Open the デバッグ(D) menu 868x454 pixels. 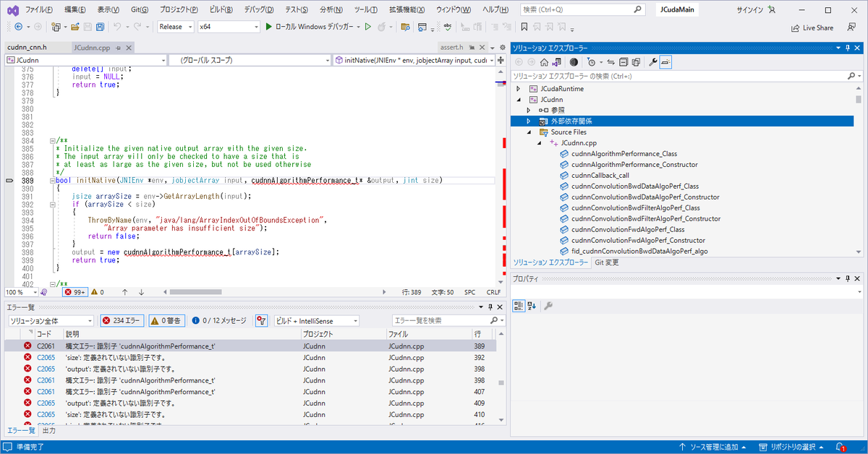259,10
